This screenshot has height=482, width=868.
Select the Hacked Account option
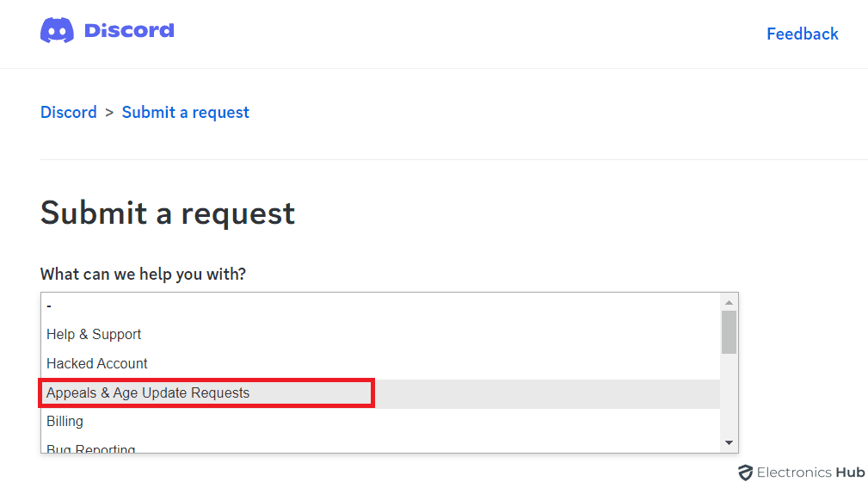click(x=97, y=363)
